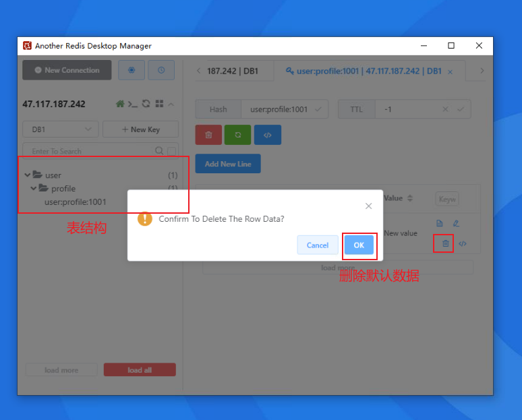
Task: Click the Keyword filter field
Action: tap(447, 199)
